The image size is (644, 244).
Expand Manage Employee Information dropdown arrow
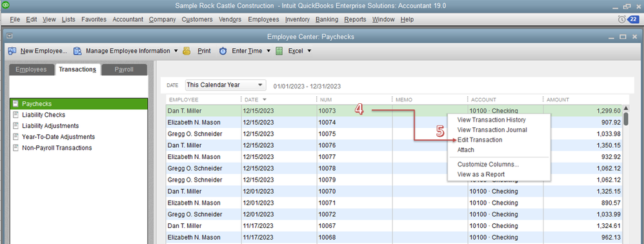click(x=176, y=51)
